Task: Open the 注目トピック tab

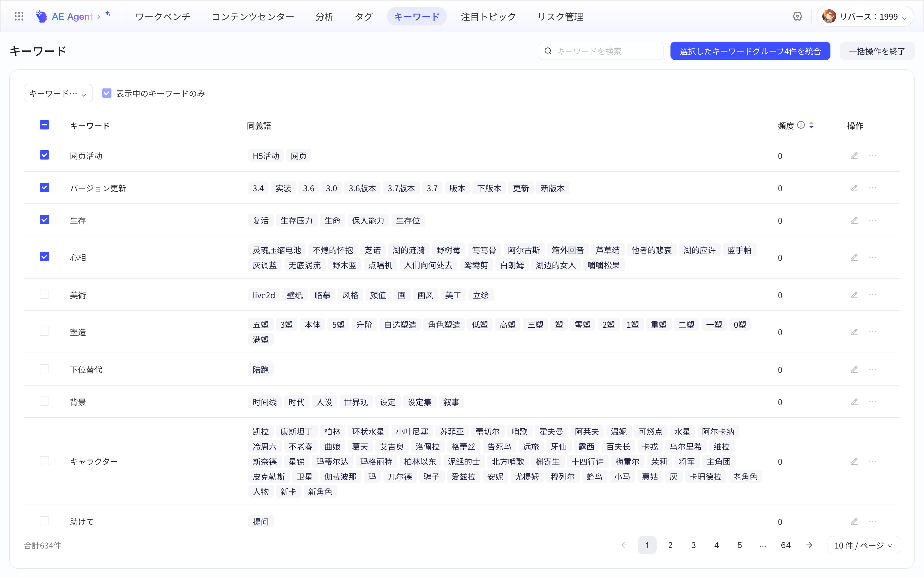Action: [x=488, y=16]
